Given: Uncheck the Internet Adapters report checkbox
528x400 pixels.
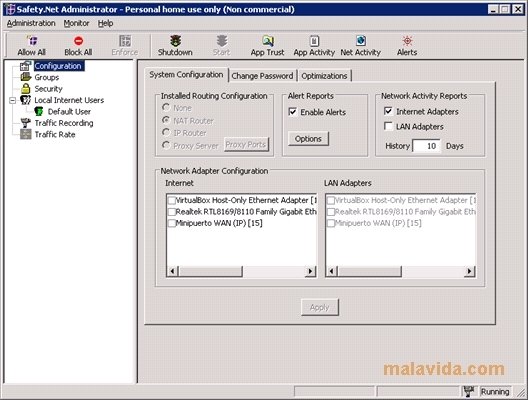Looking at the screenshot, I should [388, 111].
